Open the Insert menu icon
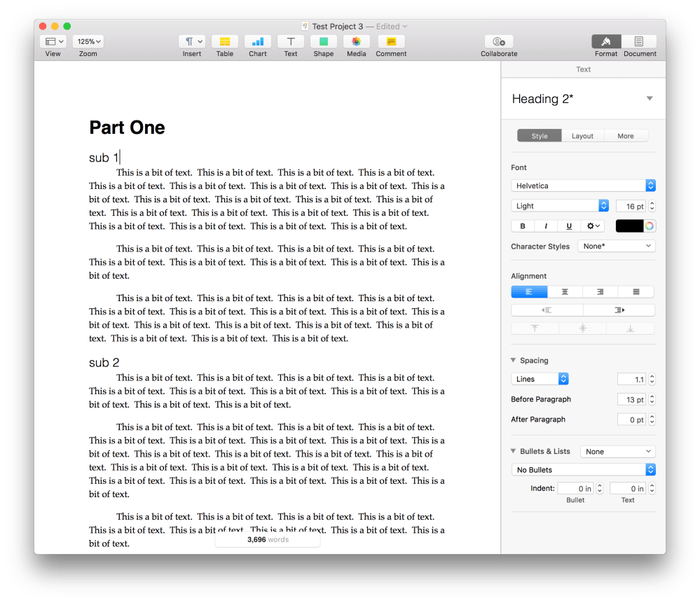Viewport: 700px width, 603px height. [x=191, y=43]
